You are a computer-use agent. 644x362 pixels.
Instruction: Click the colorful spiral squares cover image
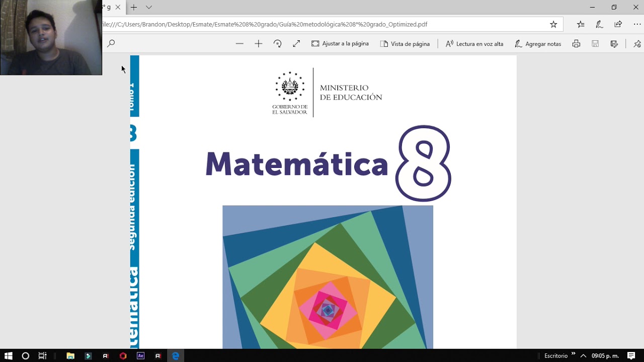[x=328, y=277]
